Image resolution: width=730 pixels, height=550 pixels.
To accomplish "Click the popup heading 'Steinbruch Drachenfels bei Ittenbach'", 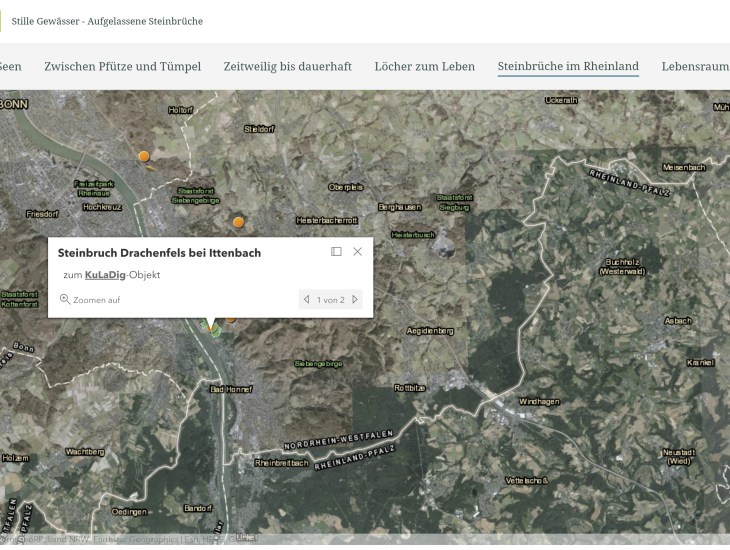I will [x=159, y=253].
